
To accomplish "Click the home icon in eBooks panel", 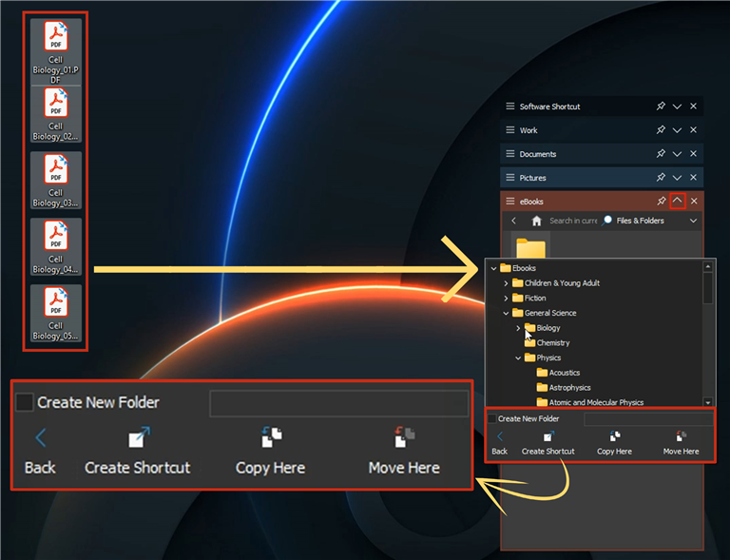I will [x=536, y=221].
